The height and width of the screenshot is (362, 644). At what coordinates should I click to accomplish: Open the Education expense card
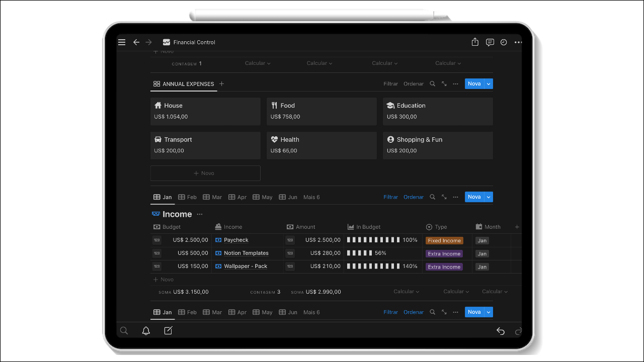(x=438, y=111)
